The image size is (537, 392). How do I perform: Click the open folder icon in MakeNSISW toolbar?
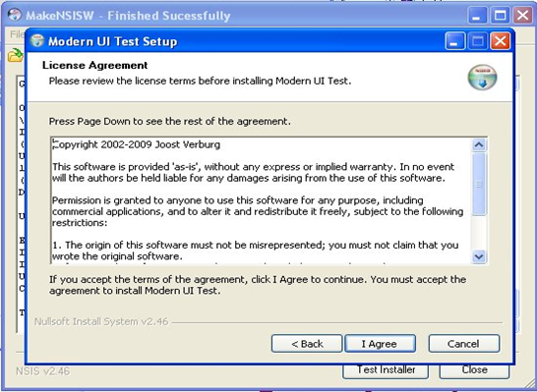tap(15, 55)
